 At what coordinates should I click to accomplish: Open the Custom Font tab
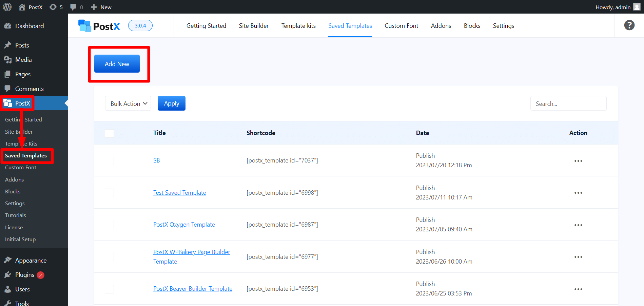coord(401,25)
